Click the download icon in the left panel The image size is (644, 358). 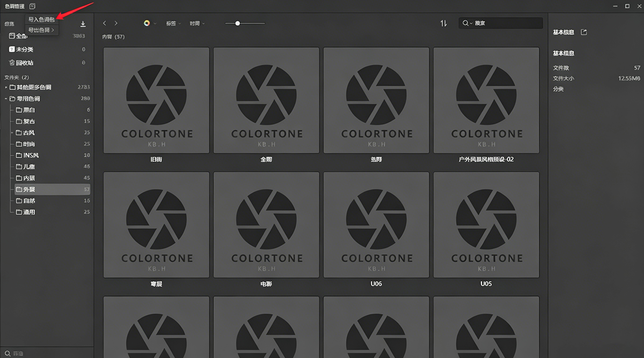83,24
